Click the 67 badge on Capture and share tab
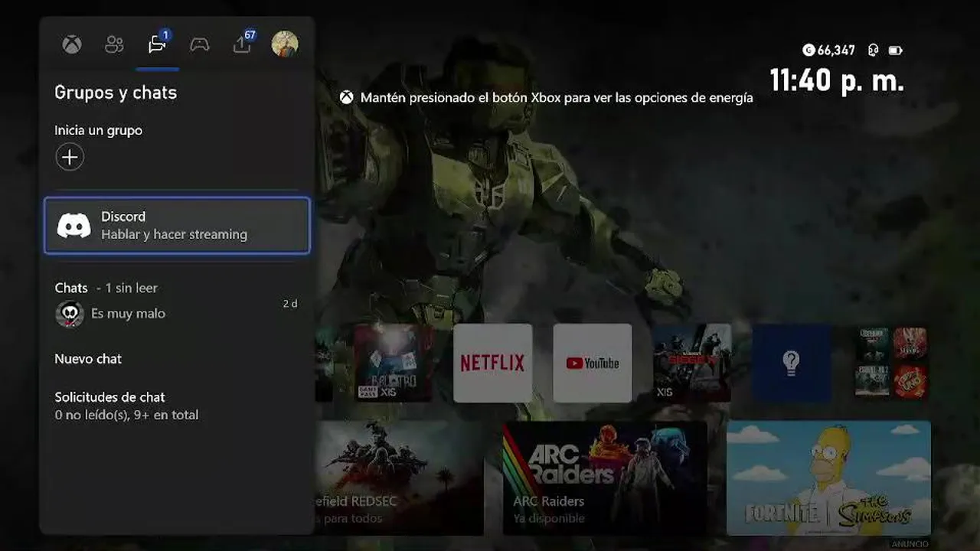Screen dimensions: 980x551 coord(250,35)
